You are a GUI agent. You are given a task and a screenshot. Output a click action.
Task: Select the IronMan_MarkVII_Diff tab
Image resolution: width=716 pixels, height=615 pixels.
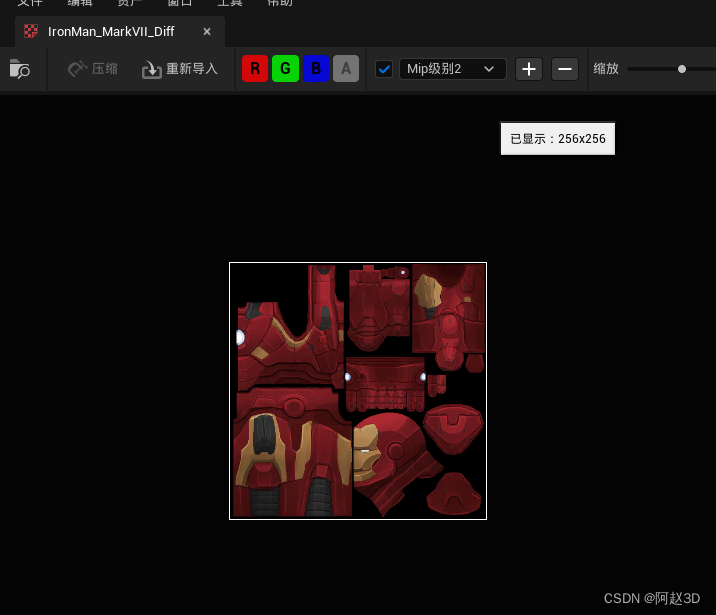120,32
